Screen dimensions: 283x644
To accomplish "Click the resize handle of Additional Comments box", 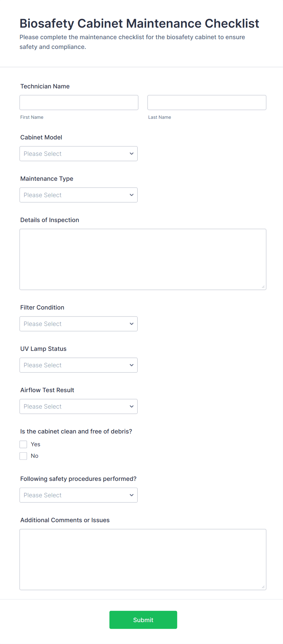I will [263, 587].
